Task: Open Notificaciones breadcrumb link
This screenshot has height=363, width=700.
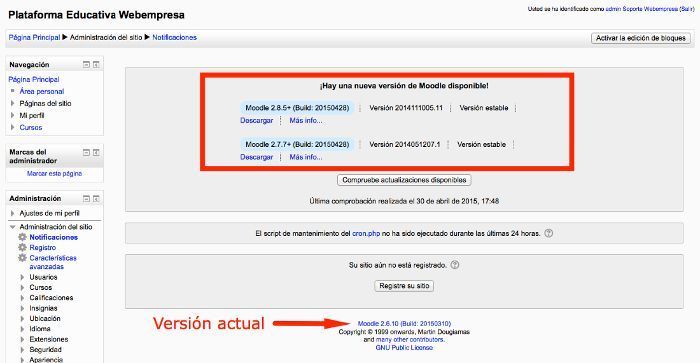Action: coord(175,38)
